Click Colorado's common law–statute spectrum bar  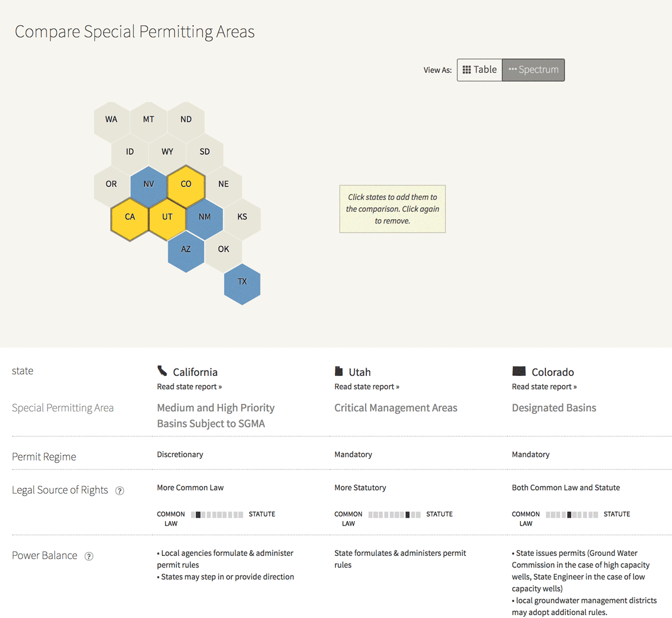tap(572, 514)
